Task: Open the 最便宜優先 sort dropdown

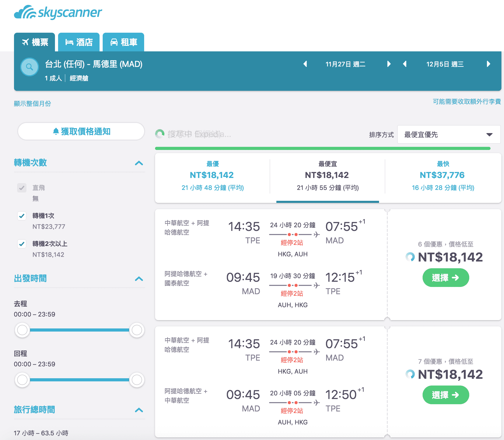Action: (x=449, y=135)
